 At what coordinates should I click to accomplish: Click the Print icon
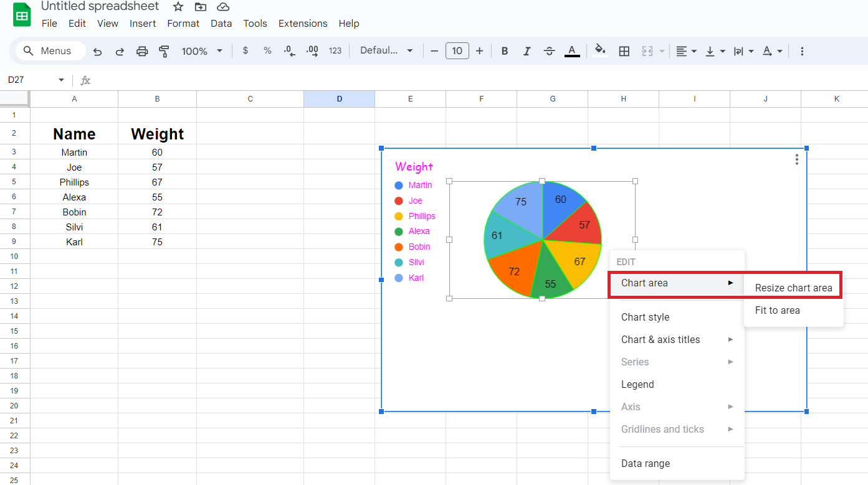tap(142, 51)
